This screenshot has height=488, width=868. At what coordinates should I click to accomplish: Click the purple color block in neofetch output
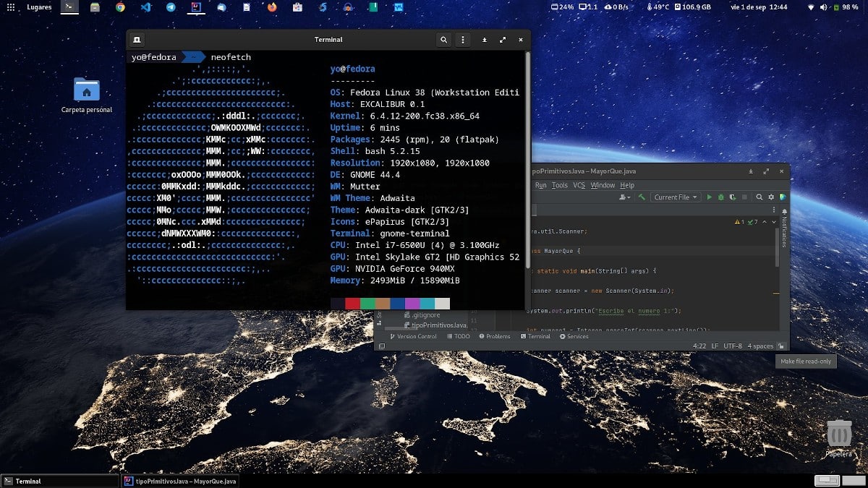412,304
